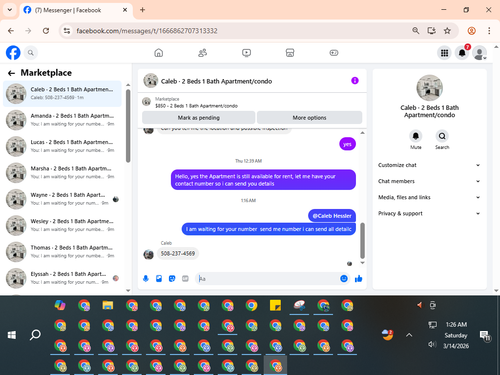
Task: Open the Facebook home logo
Action: click(x=13, y=53)
